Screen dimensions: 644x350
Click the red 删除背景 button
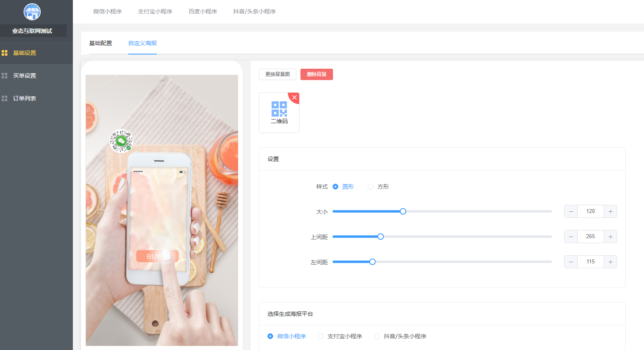[x=317, y=74]
